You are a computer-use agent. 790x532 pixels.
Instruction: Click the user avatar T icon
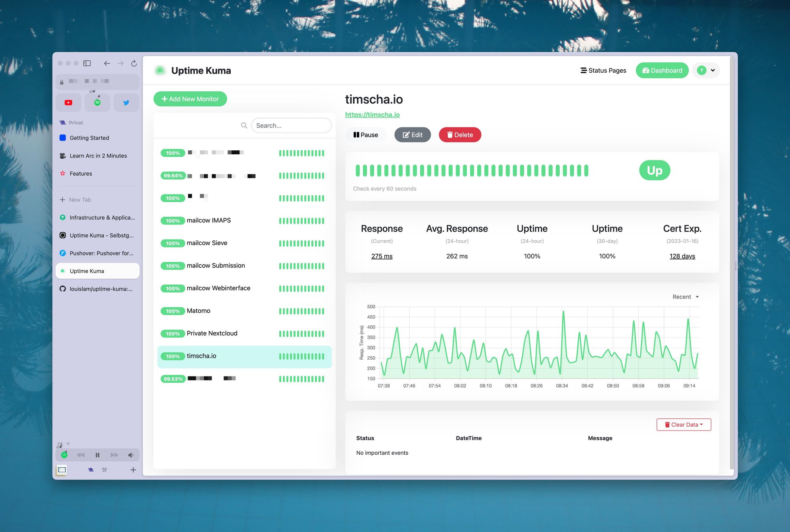point(702,71)
